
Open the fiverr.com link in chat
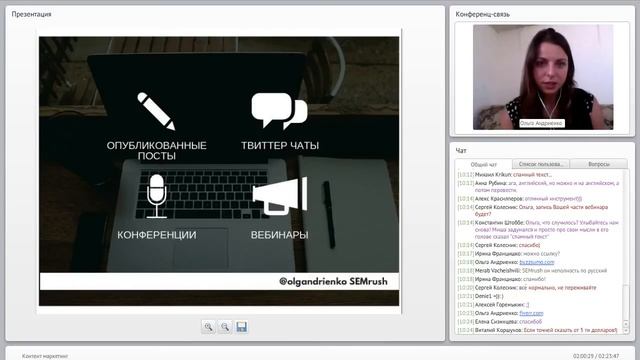[x=531, y=313]
